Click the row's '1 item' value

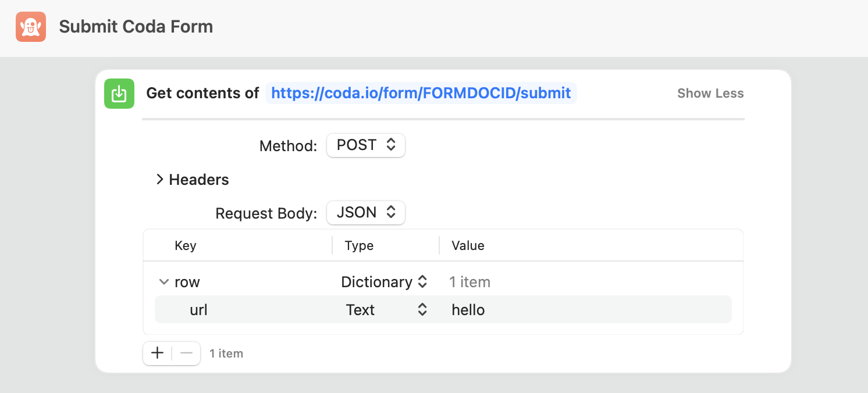point(469,282)
